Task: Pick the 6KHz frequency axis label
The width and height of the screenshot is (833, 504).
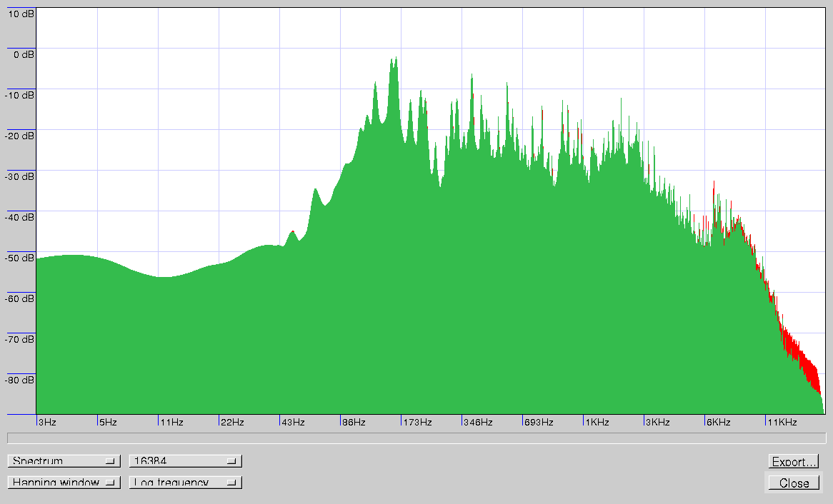Action: [719, 422]
